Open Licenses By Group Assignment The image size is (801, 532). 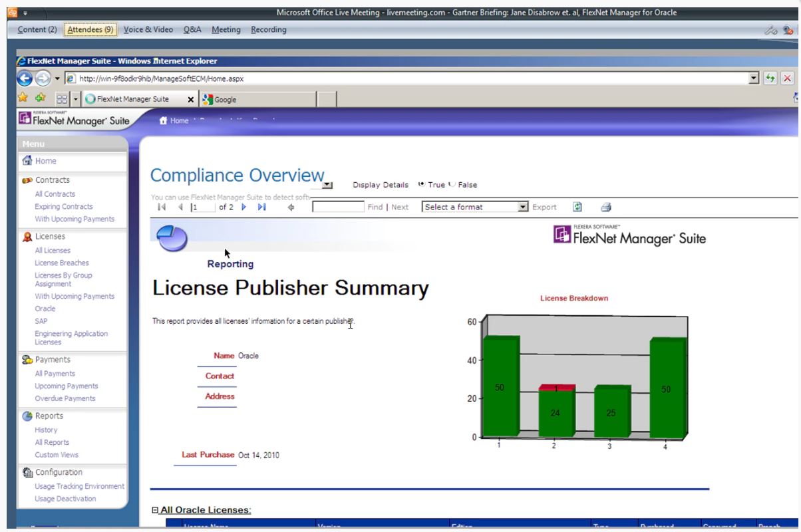[x=64, y=279]
